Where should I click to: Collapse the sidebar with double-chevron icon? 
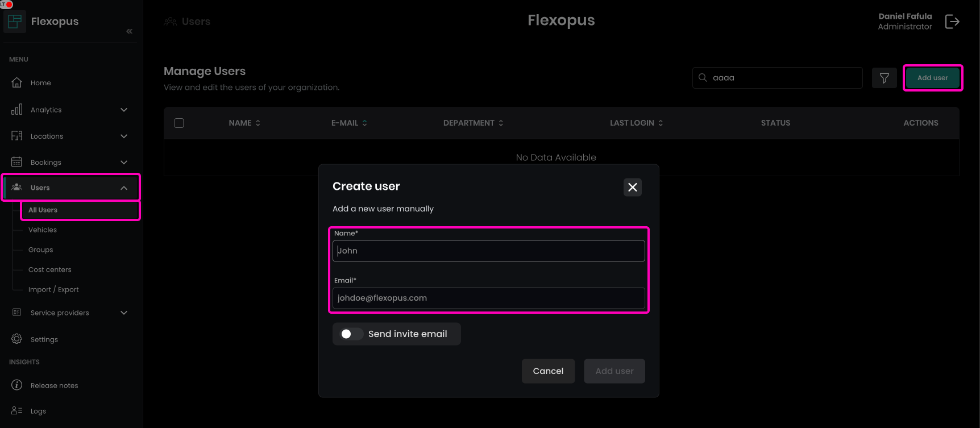pyautogui.click(x=130, y=31)
